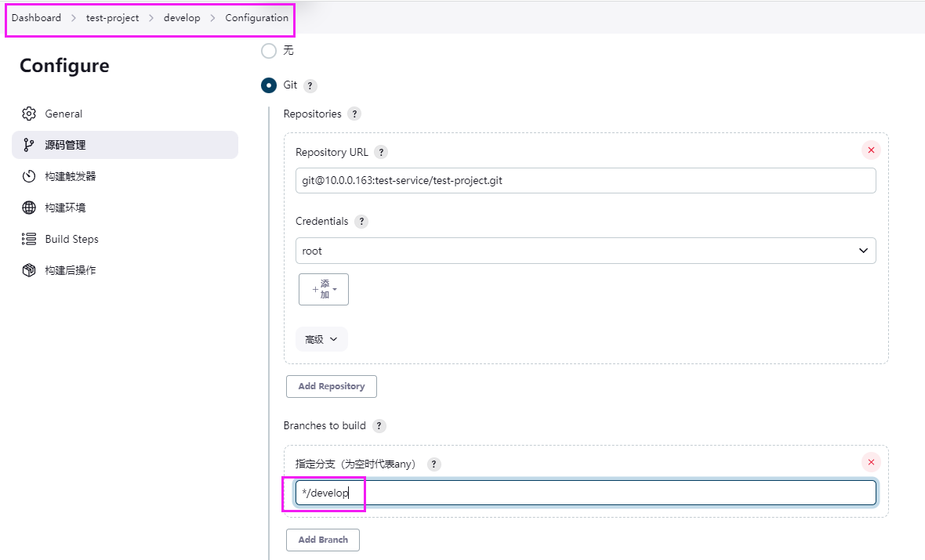This screenshot has height=560, width=925.
Task: Open help for the branch specifier field
Action: pos(433,464)
